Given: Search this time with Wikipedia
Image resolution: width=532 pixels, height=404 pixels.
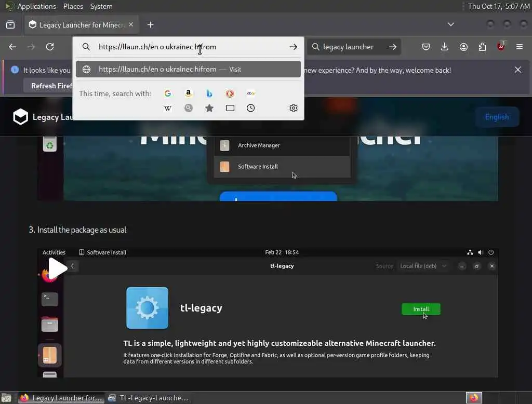Looking at the screenshot, I should (x=168, y=108).
